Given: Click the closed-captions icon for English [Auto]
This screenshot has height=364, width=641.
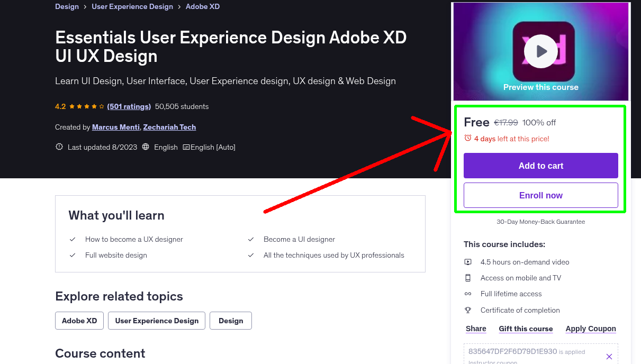Looking at the screenshot, I should pyautogui.click(x=187, y=147).
